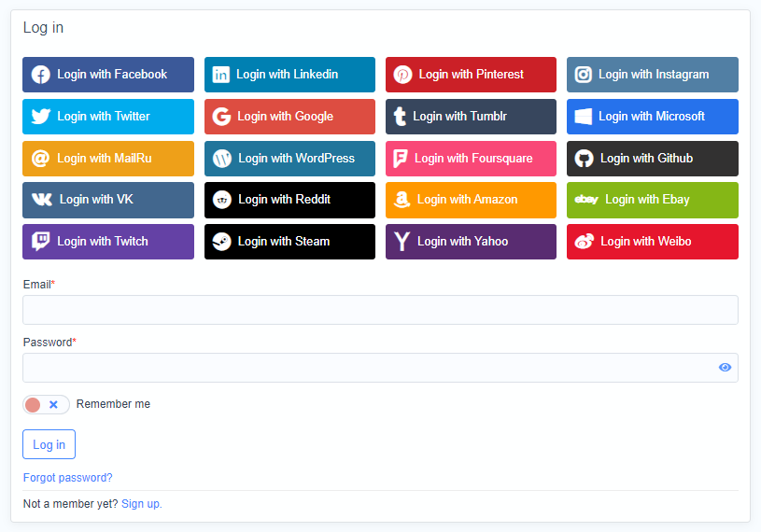Click the Steam logo icon
The image size is (761, 532).
click(x=222, y=242)
